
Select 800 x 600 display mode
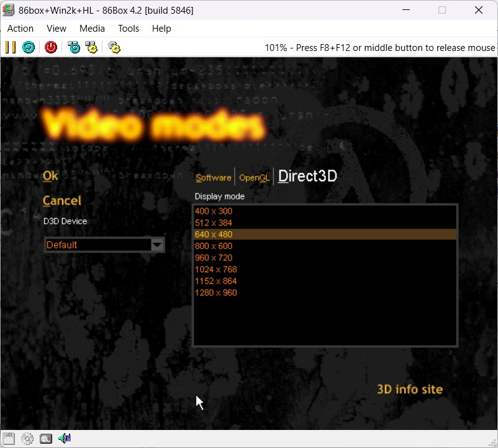pos(325,246)
